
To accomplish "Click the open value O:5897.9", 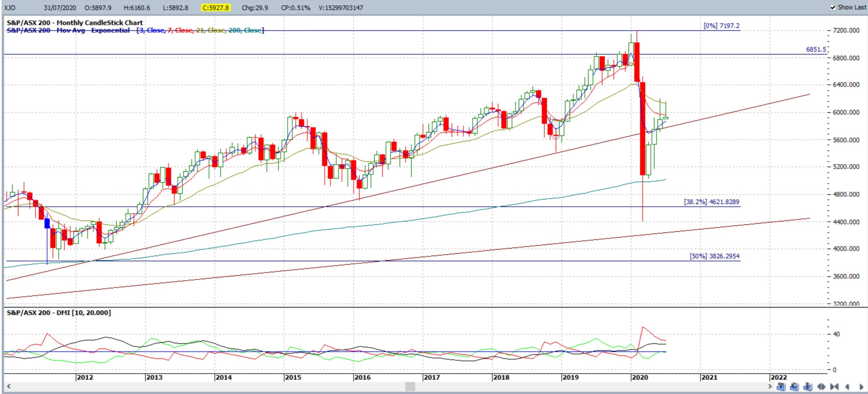I will coord(98,8).
